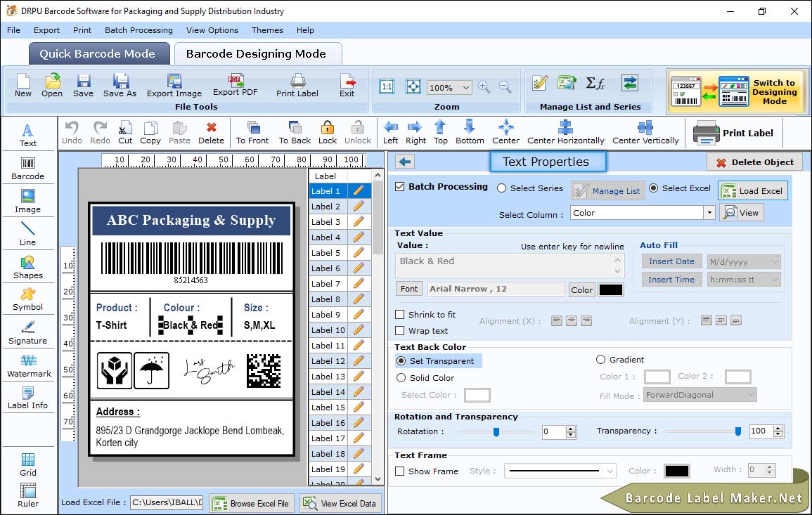Click the Browse Excel File button
This screenshot has height=515, width=812.
252,503
